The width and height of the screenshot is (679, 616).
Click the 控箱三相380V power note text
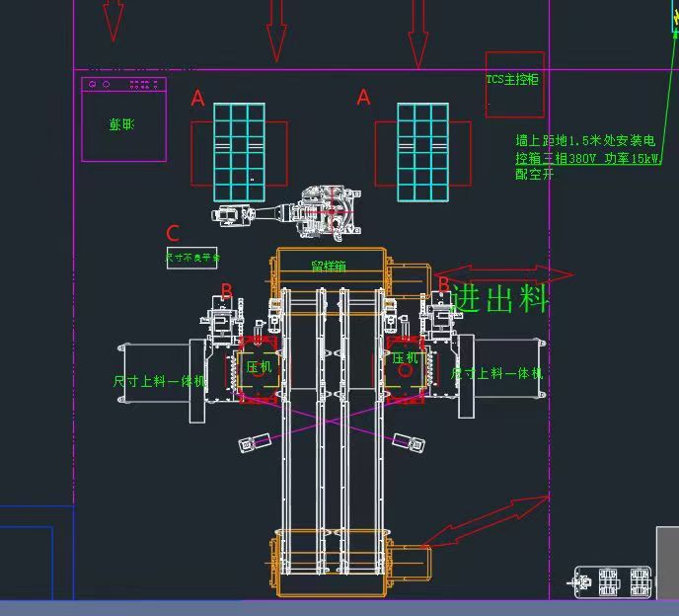586,158
